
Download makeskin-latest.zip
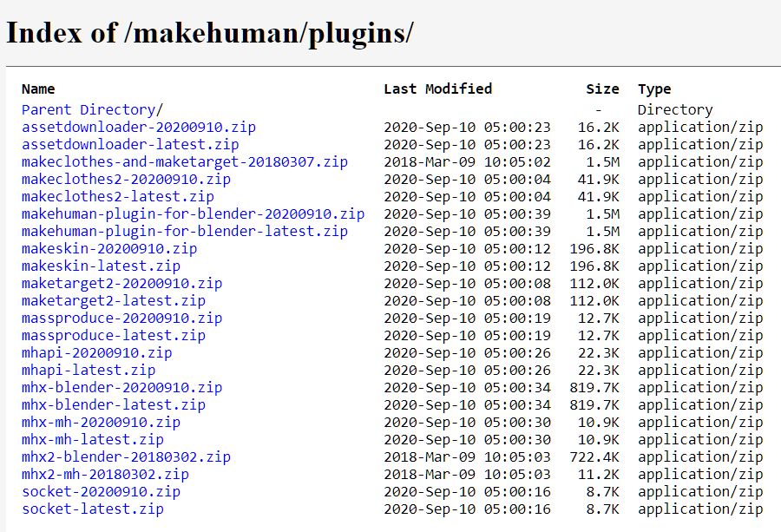pyautogui.click(x=101, y=266)
